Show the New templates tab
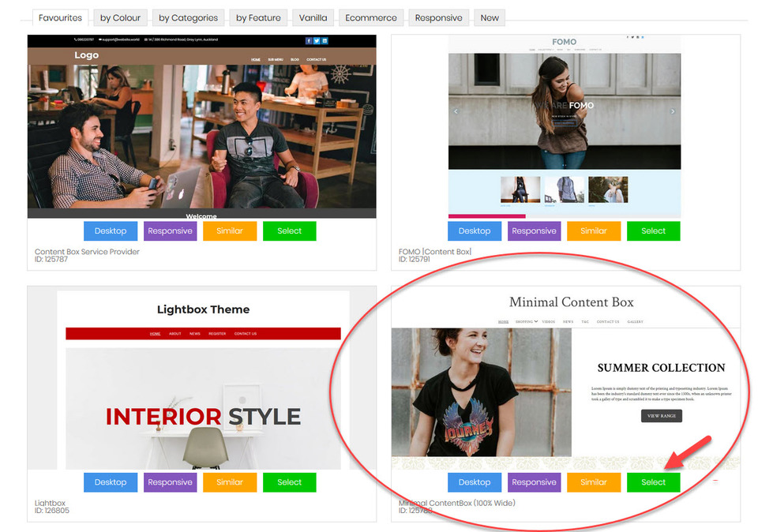The image size is (758, 532). pyautogui.click(x=490, y=17)
